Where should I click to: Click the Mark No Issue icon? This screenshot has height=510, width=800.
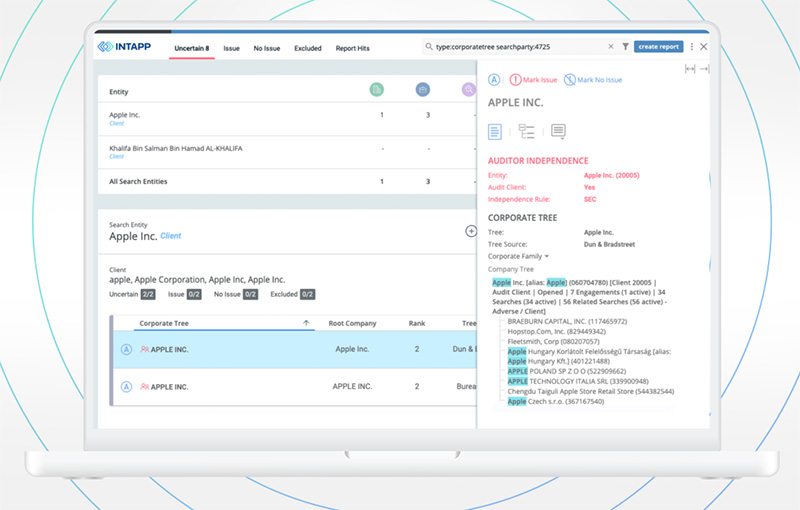[569, 80]
